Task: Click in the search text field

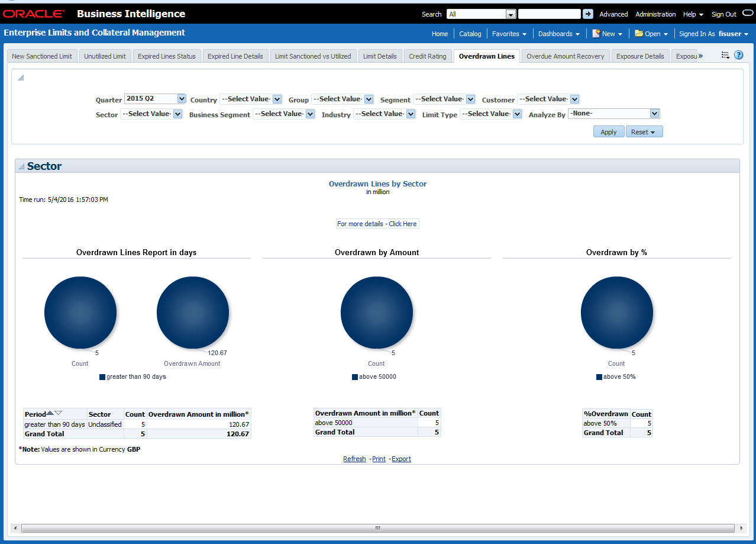Action: (550, 14)
